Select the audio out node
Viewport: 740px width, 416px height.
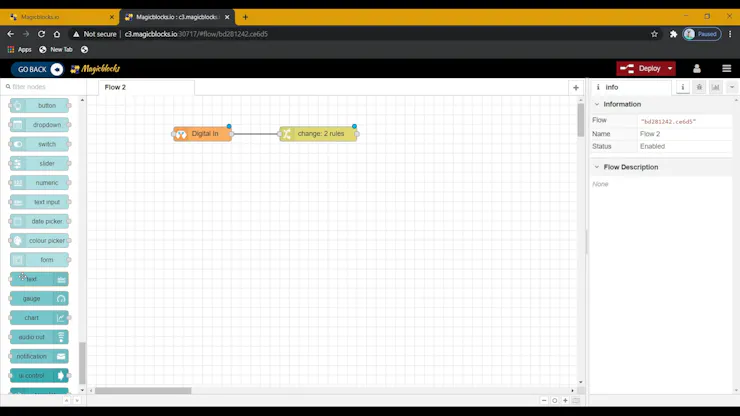(x=39, y=337)
